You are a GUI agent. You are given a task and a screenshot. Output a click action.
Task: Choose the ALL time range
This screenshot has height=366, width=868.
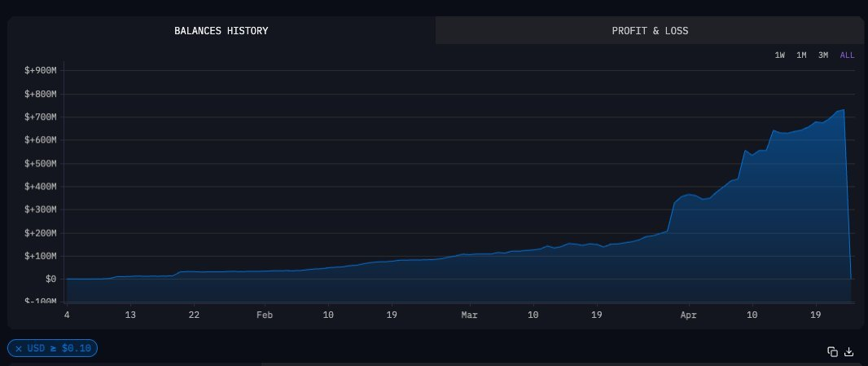coord(847,55)
